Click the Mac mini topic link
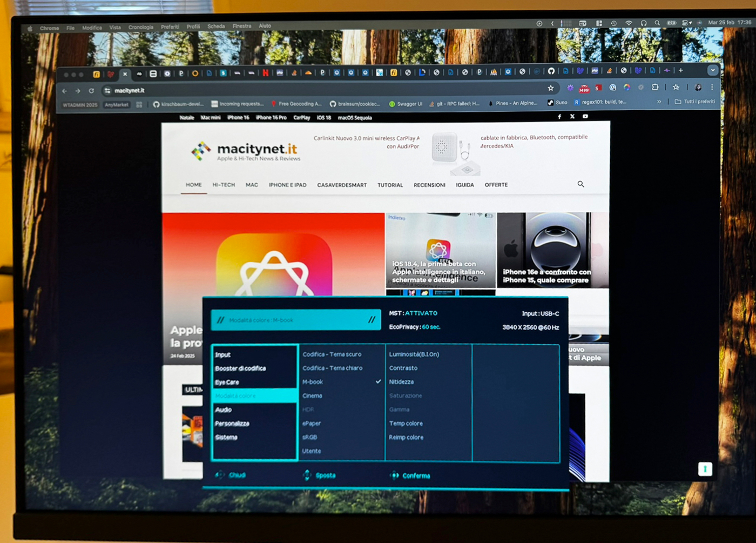756x543 pixels. (211, 118)
